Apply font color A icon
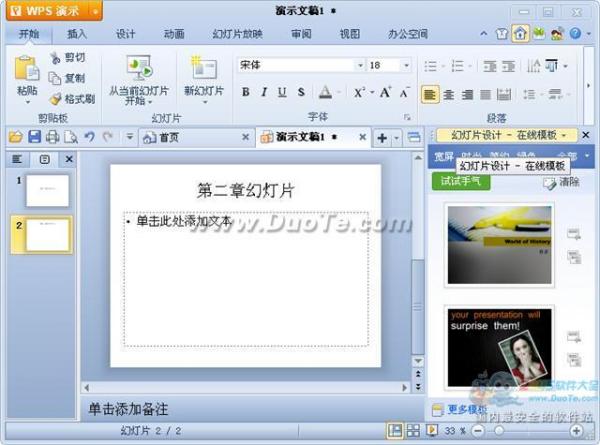This screenshot has width=600, height=445. click(x=325, y=92)
